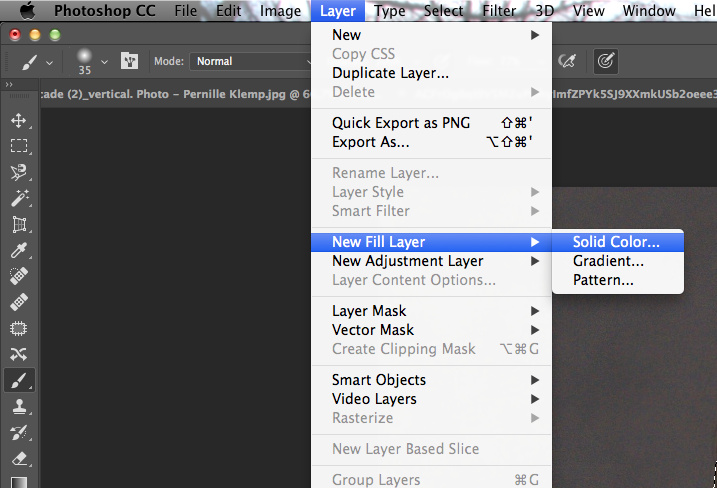This screenshot has width=717, height=488.
Task: Click Duplicate Layer menu entry
Action: [390, 73]
